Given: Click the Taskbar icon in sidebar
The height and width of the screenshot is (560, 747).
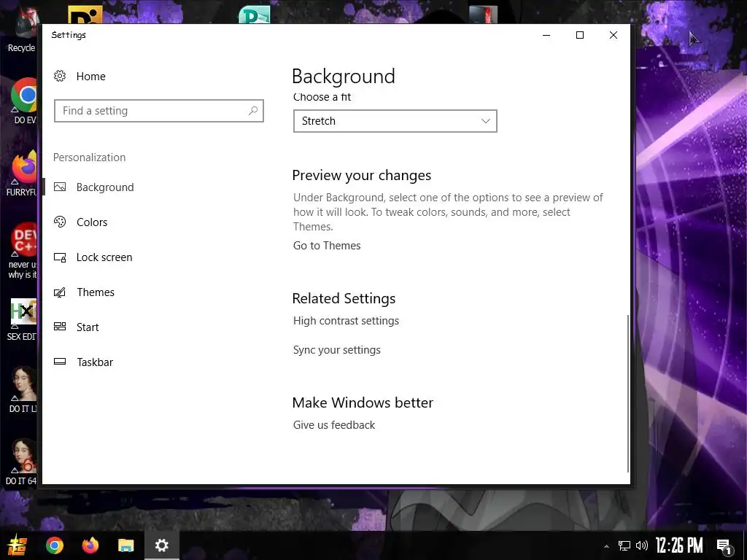Looking at the screenshot, I should [60, 362].
